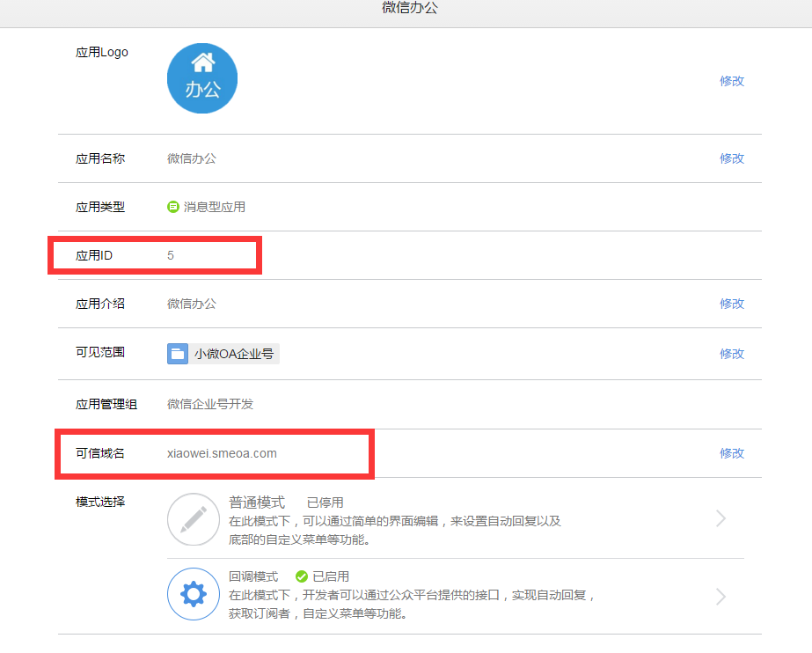Select the 应用ID value 5
This screenshot has height=653, width=812.
coord(171,255)
